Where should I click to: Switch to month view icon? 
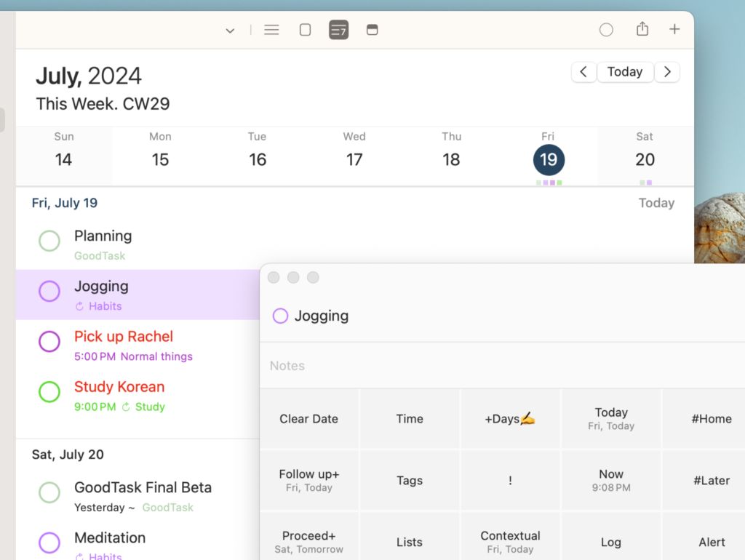tap(372, 30)
